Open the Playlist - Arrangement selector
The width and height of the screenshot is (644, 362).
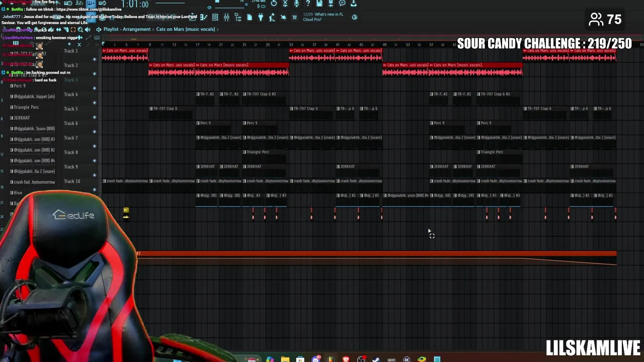pos(127,29)
